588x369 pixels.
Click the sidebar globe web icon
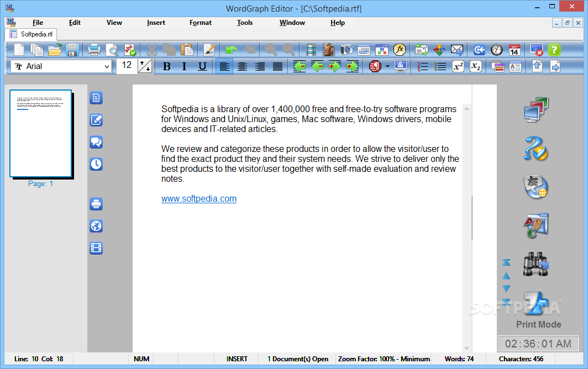click(x=96, y=226)
